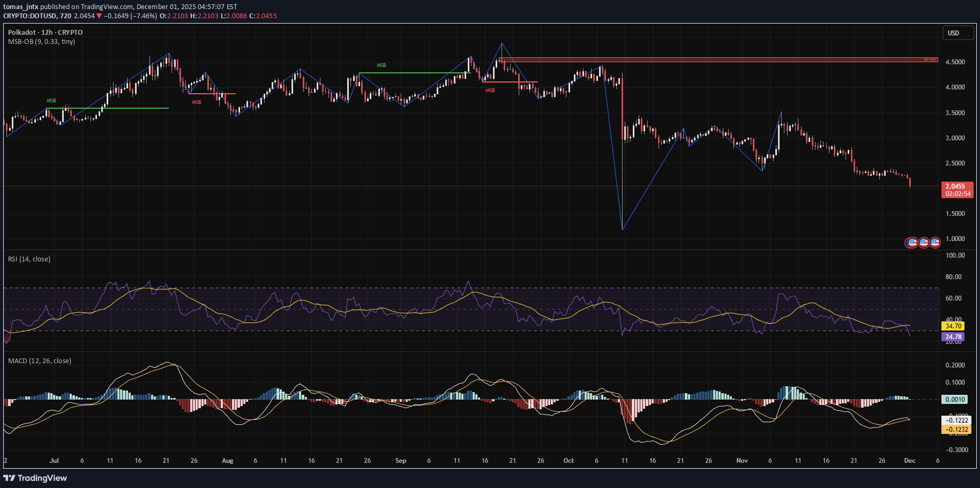The image size is (980, 488).
Task: Click the leftmost US flag marker on chart
Action: click(912, 243)
